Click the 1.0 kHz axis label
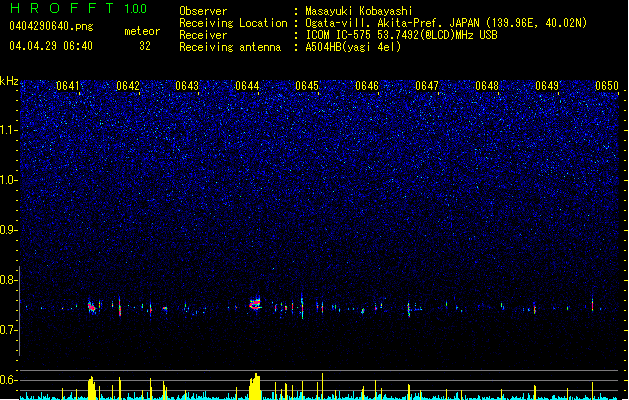Image resolution: width=629 pixels, height=400 pixels. click(9, 180)
